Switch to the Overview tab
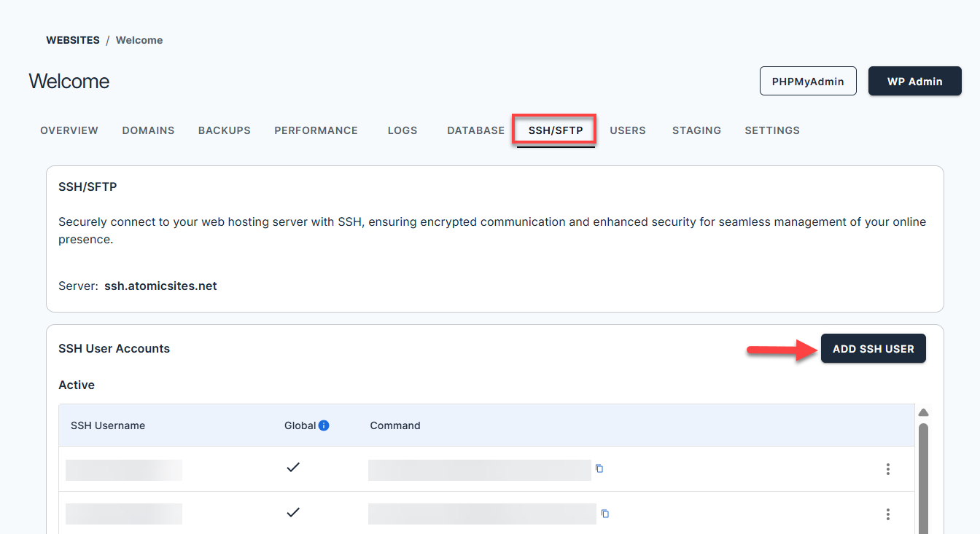This screenshot has width=980, height=534. pyautogui.click(x=69, y=130)
